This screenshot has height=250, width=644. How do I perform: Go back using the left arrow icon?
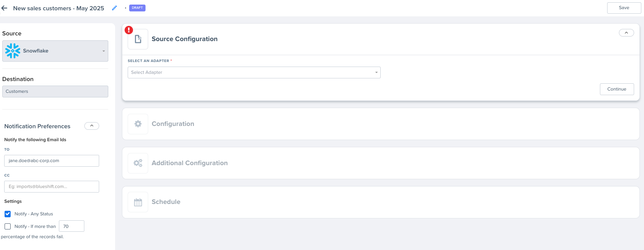(5, 8)
